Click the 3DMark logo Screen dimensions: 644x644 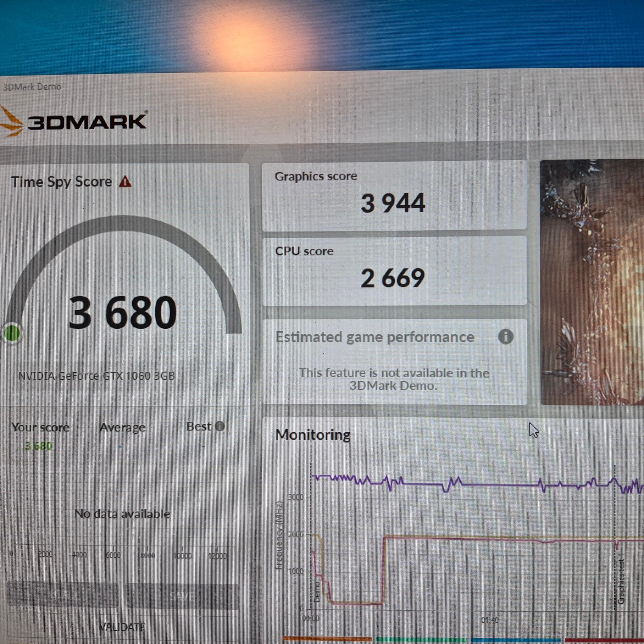point(73,121)
